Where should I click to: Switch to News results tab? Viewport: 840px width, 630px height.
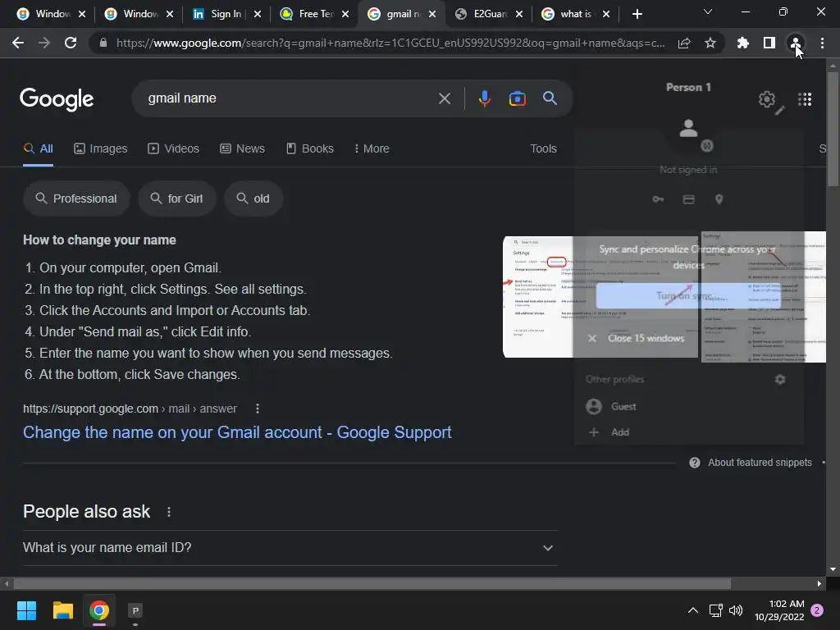click(x=242, y=148)
